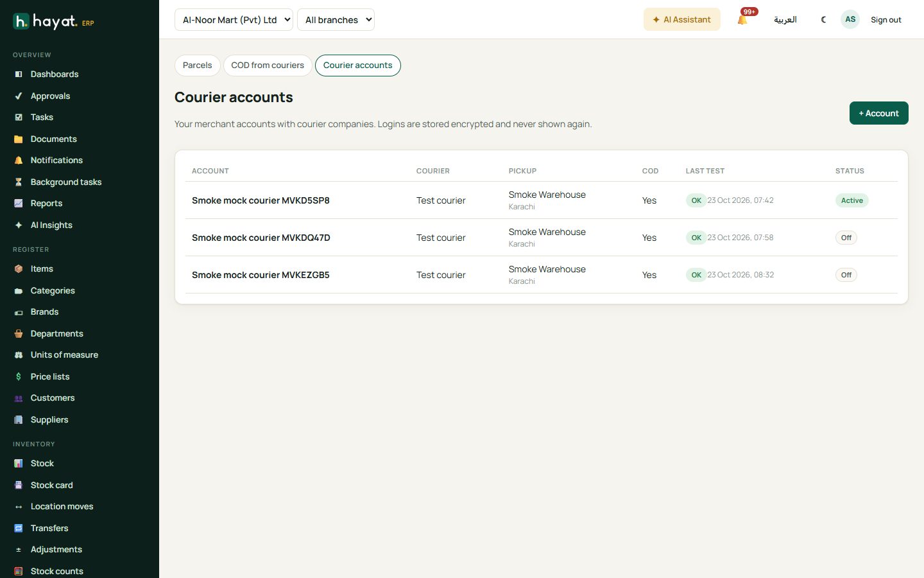Image resolution: width=924 pixels, height=578 pixels.
Task: Click the top bar notification bell with 99+ badge
Action: 743,19
